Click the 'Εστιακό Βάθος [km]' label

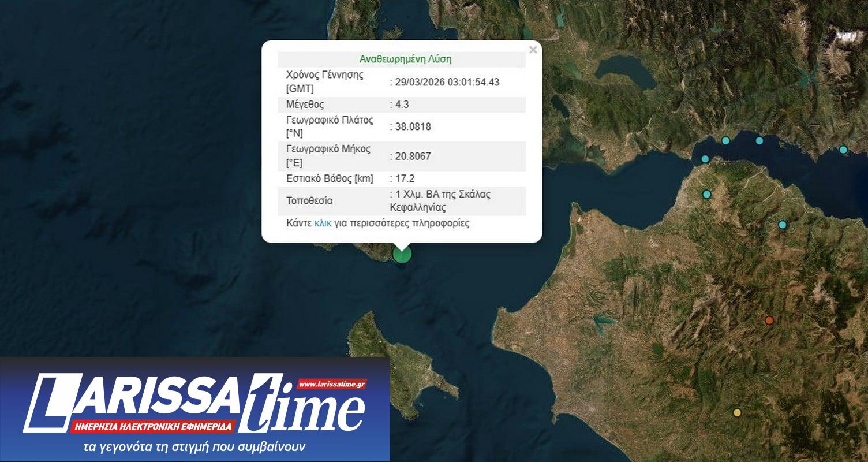point(330,178)
